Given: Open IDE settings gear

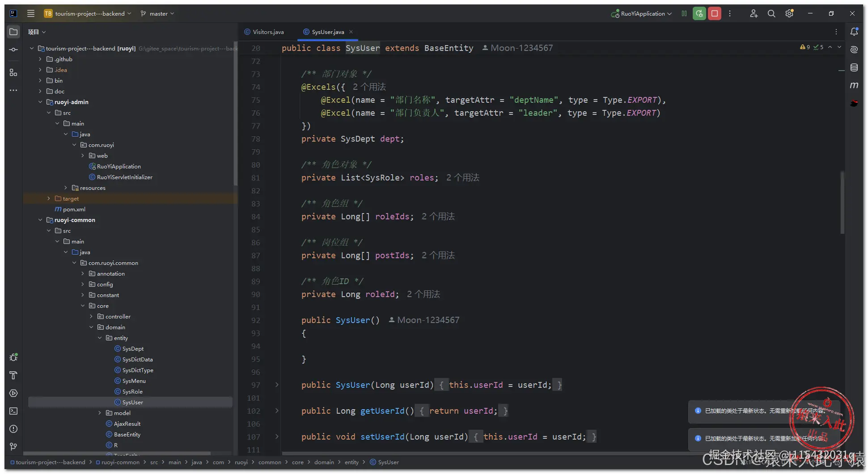Looking at the screenshot, I should point(789,13).
